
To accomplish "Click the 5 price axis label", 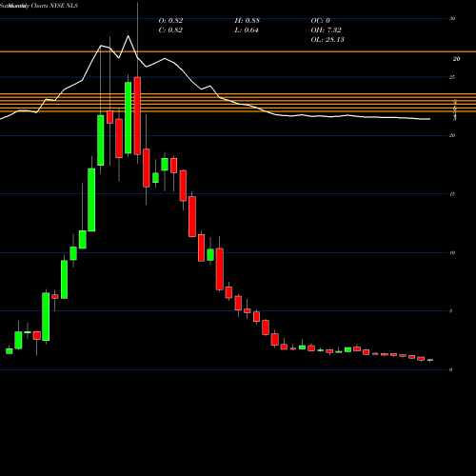I will click(450, 311).
